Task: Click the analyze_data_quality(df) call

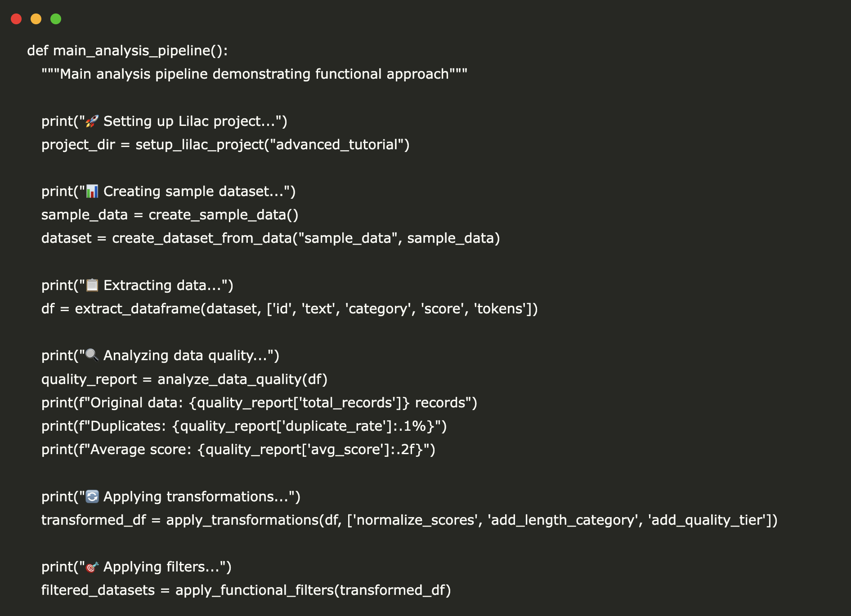Action: [x=242, y=379]
